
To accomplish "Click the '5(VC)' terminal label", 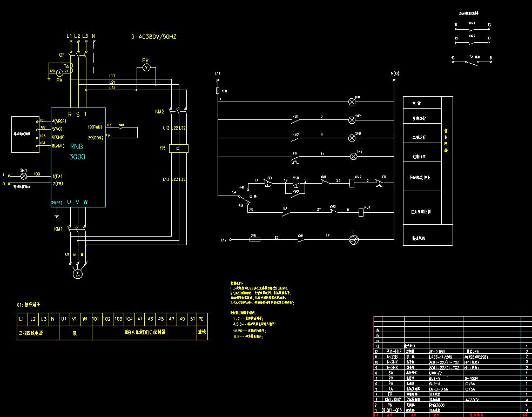I will click(x=57, y=129).
